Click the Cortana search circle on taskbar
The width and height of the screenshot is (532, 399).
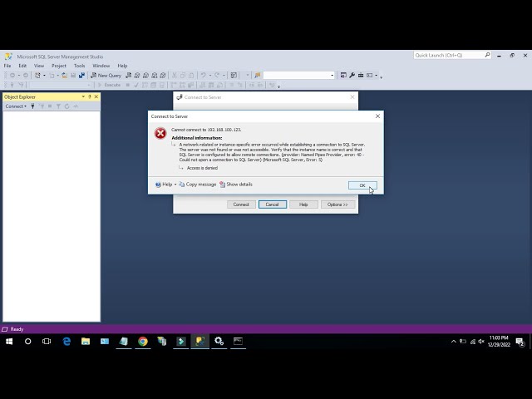27,342
